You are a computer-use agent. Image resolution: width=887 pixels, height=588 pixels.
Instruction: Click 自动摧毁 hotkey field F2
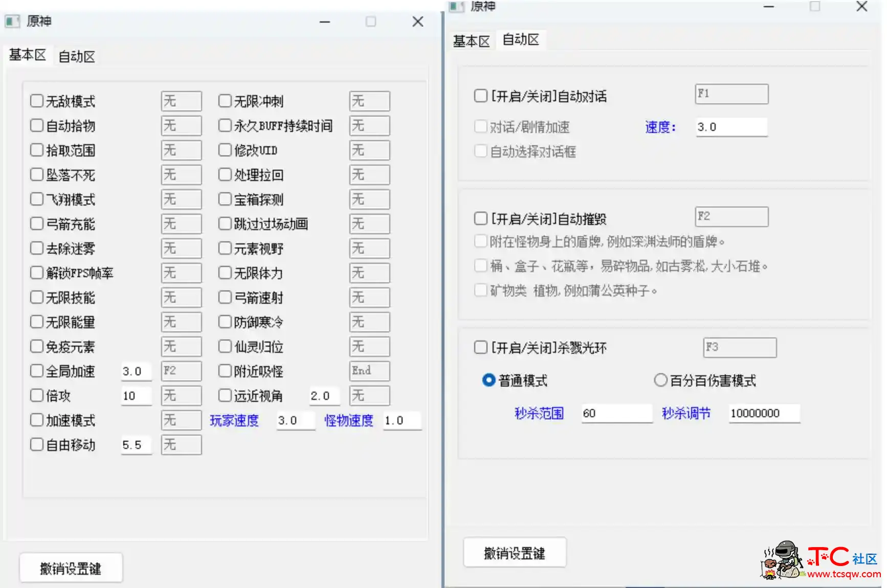coord(732,217)
